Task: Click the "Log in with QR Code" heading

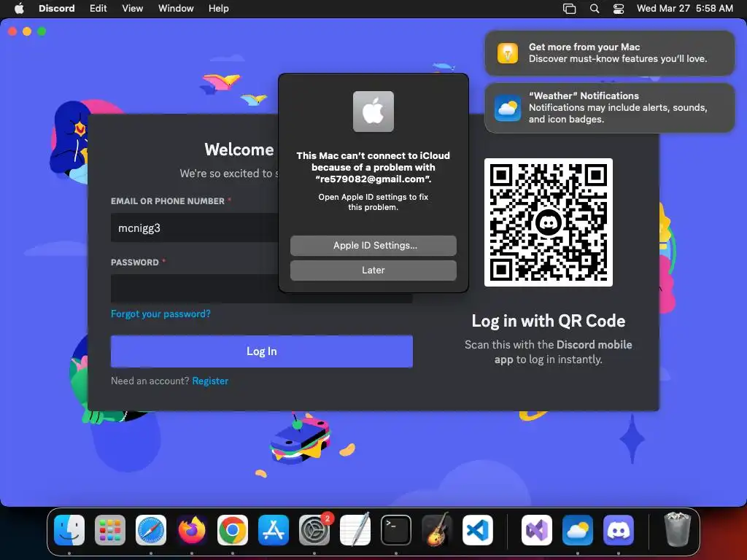Action: [549, 321]
